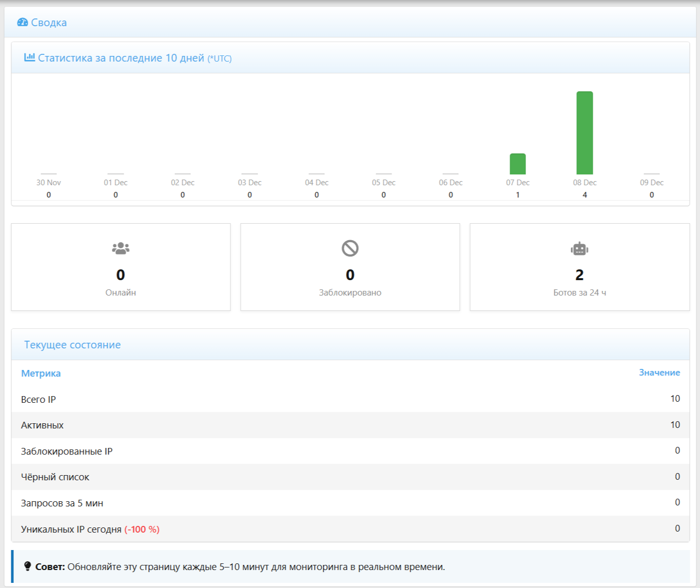Click the bar chart icon beside Статистика

click(30, 57)
